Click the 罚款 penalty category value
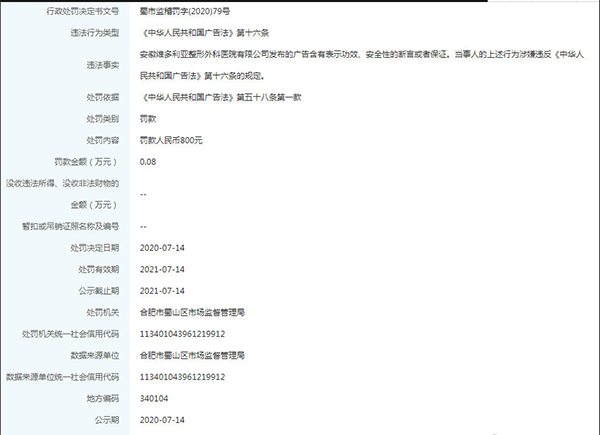The width and height of the screenshot is (600, 435). [148, 119]
